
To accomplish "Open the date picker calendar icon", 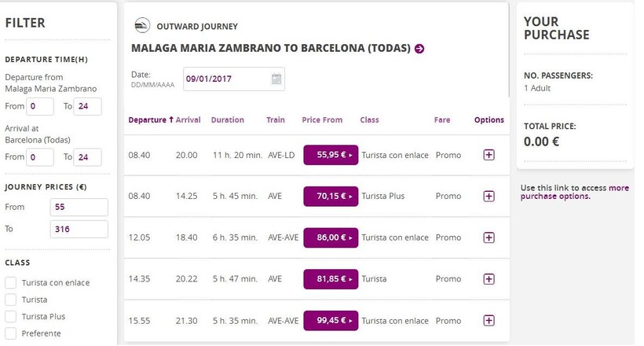I will click(x=276, y=79).
